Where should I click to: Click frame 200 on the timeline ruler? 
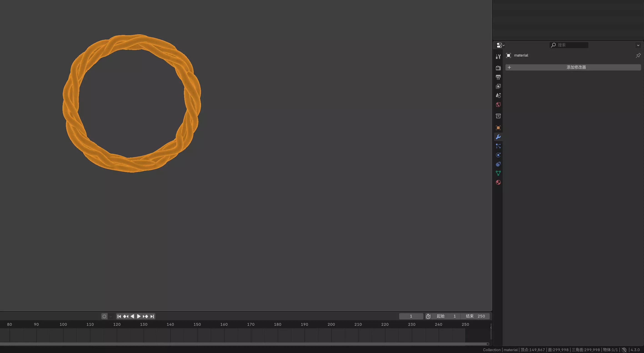[x=331, y=324]
